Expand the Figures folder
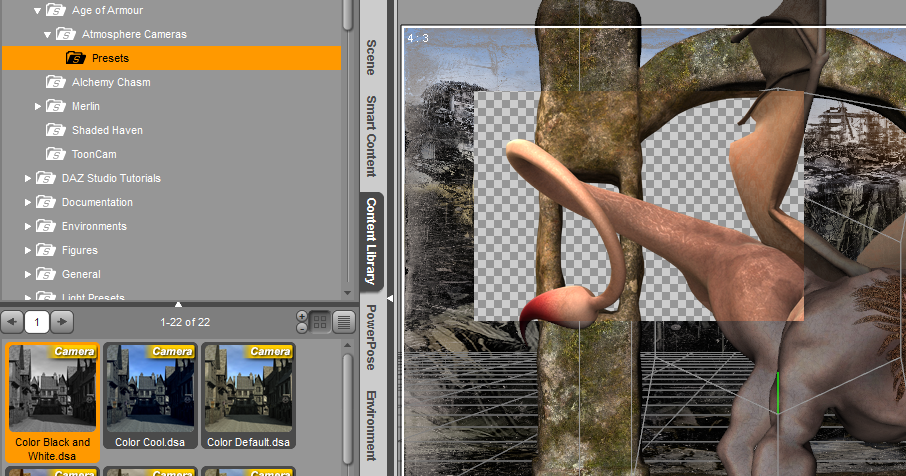Viewport: 906px width, 476px height. coord(28,251)
